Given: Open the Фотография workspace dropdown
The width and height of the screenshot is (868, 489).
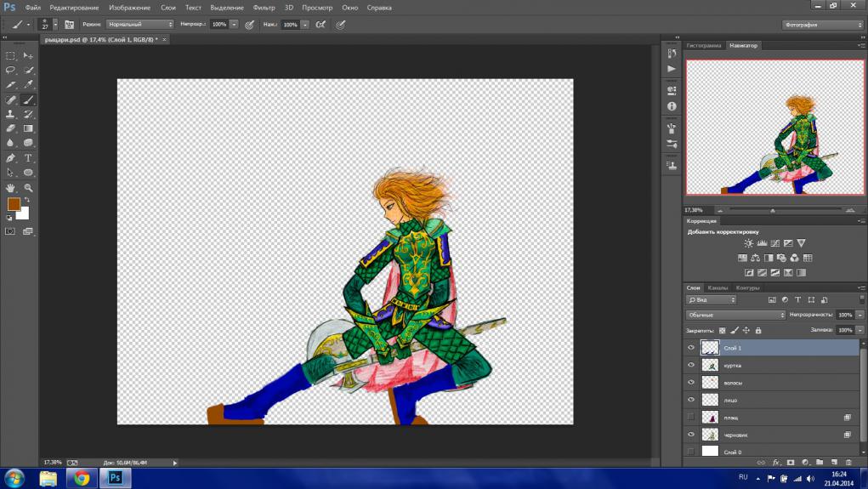Looking at the screenshot, I should [822, 25].
